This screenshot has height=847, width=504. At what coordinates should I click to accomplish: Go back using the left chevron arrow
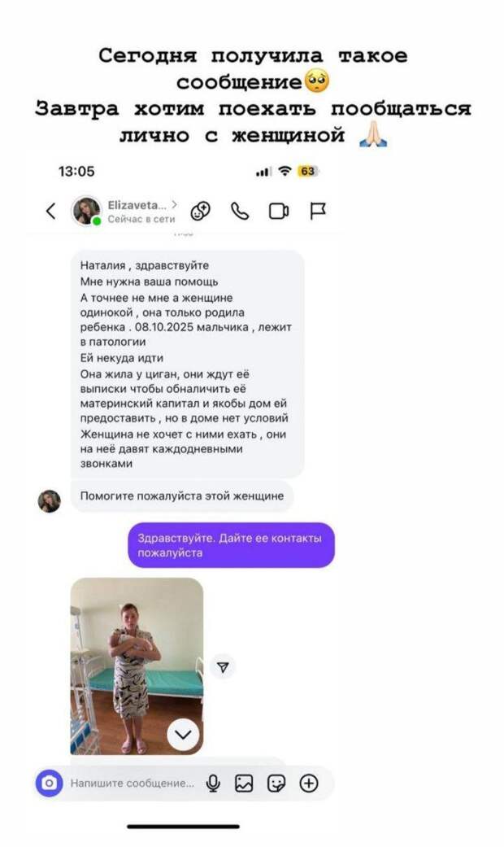pos(50,211)
